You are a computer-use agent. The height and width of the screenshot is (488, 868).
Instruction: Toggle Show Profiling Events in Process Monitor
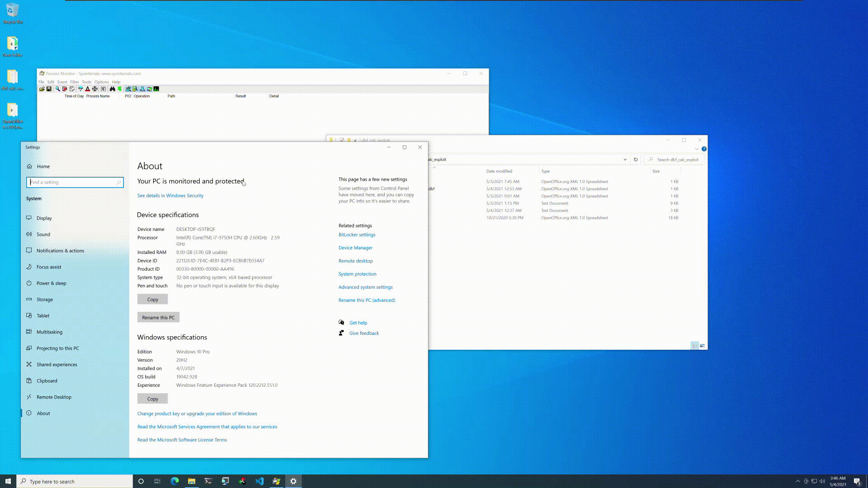point(156,89)
